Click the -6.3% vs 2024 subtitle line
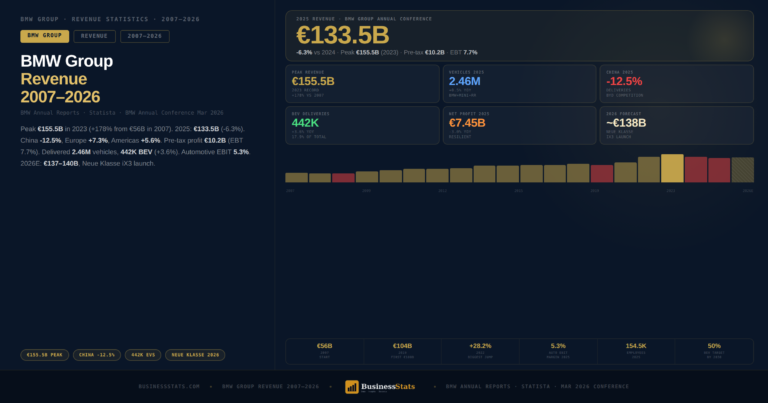768x403 pixels. (x=386, y=52)
